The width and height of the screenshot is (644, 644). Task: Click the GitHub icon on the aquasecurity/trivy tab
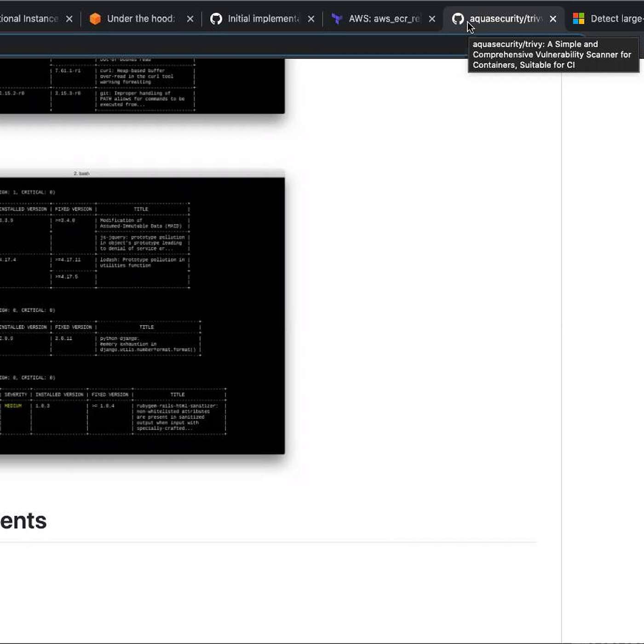click(458, 19)
